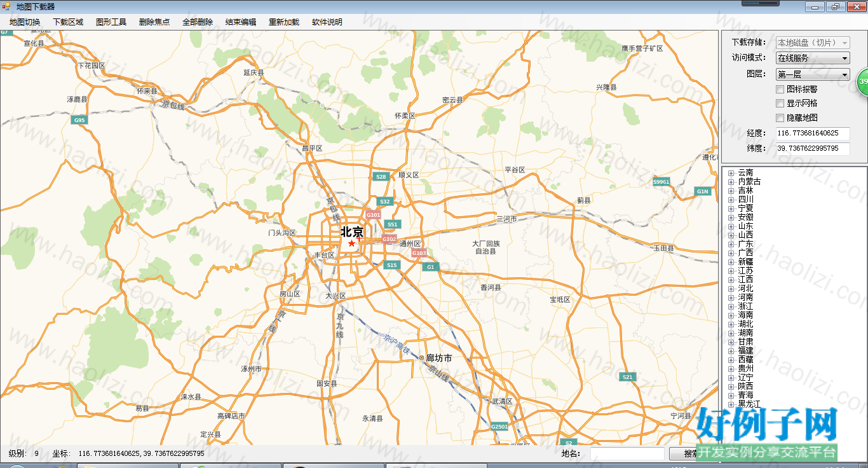Image resolution: width=868 pixels, height=468 pixels.
Task: Select 湖南 in the province tree
Action: (745, 333)
